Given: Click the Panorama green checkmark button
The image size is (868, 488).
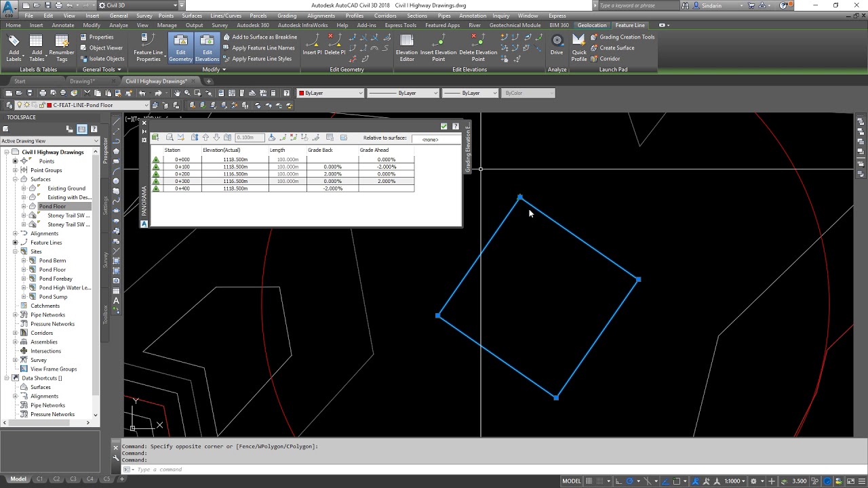Looking at the screenshot, I should coord(444,126).
